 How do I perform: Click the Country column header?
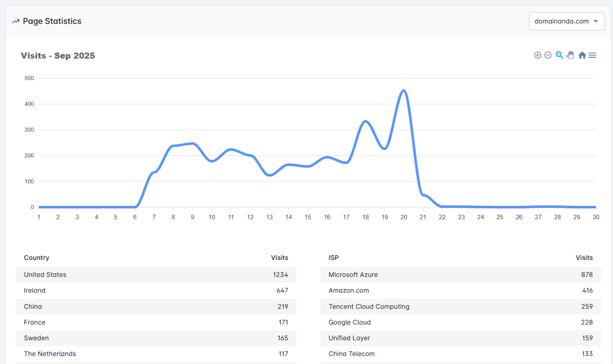click(x=36, y=258)
